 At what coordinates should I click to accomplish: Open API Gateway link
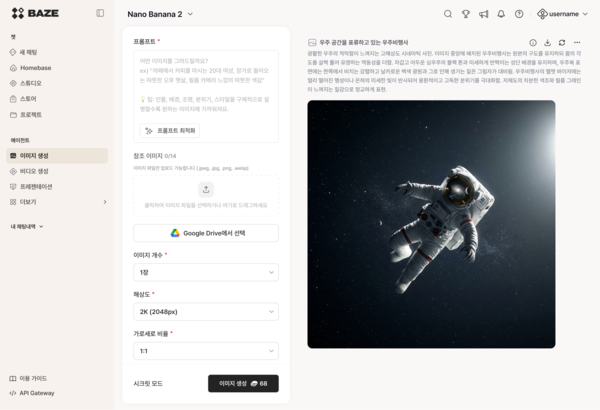pos(32,393)
